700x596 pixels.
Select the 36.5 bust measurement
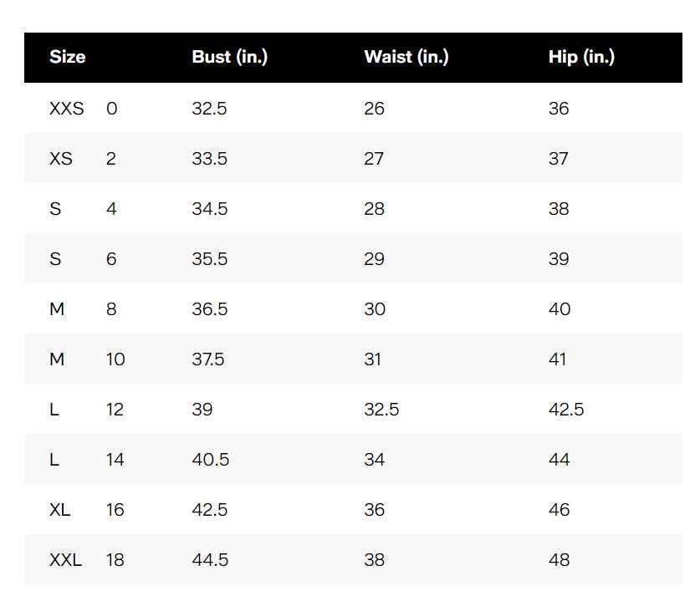pyautogui.click(x=209, y=309)
